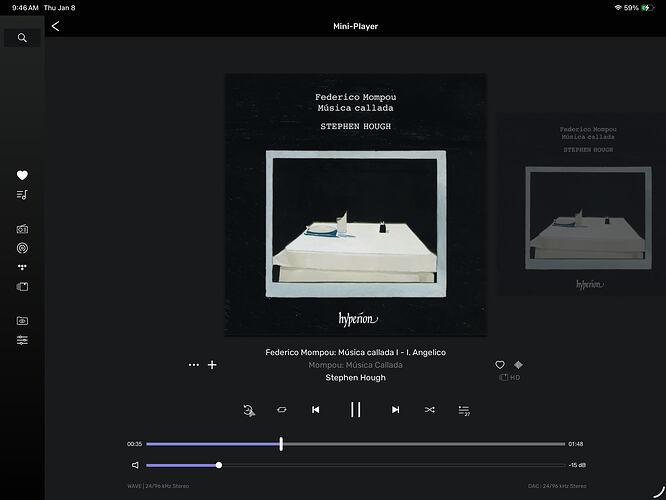Open album 'Mompou: Música Callada'
This screenshot has width=666, height=500.
click(x=356, y=365)
